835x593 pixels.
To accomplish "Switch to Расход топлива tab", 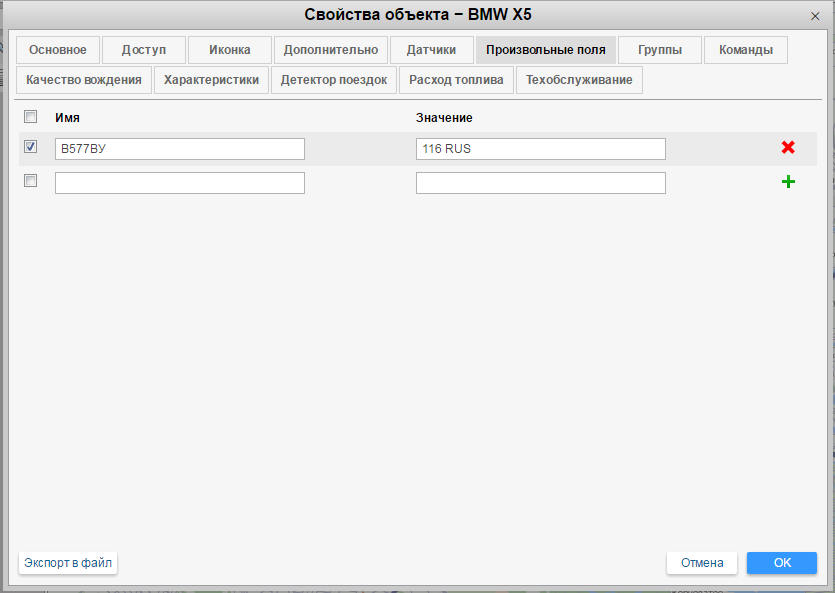I will (456, 80).
